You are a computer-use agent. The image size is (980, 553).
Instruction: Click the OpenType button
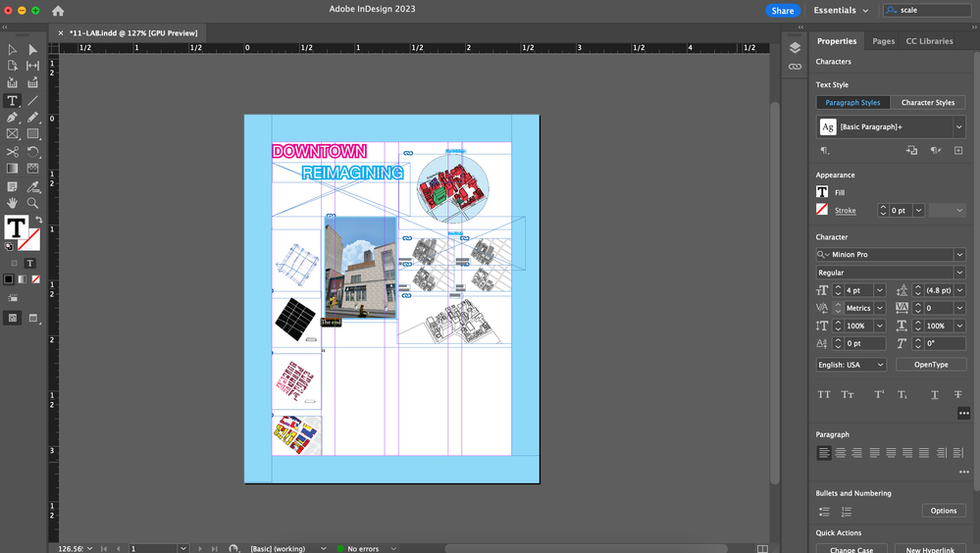click(931, 365)
